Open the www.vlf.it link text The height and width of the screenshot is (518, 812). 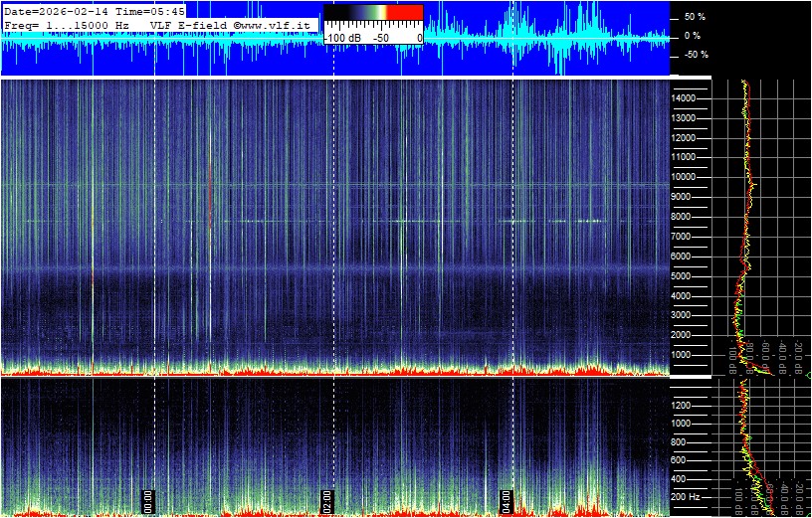click(x=276, y=24)
